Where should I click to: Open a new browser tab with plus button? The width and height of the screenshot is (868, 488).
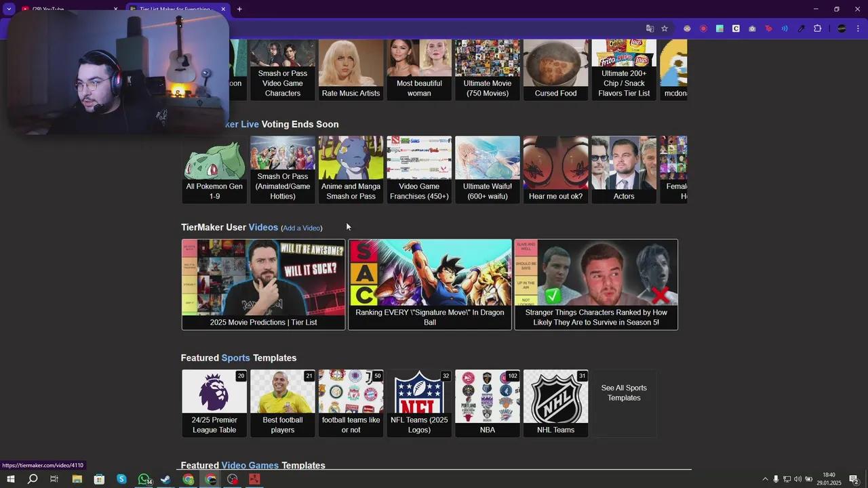coord(239,9)
